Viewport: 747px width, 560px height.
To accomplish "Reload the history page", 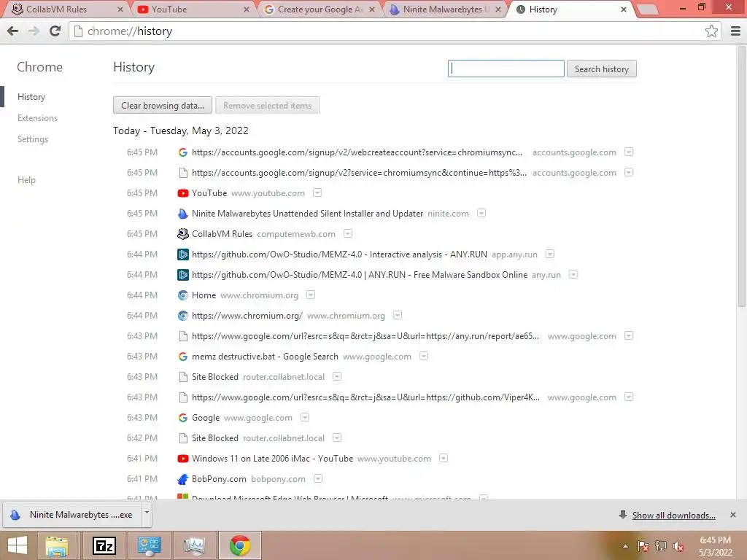I will [55, 31].
